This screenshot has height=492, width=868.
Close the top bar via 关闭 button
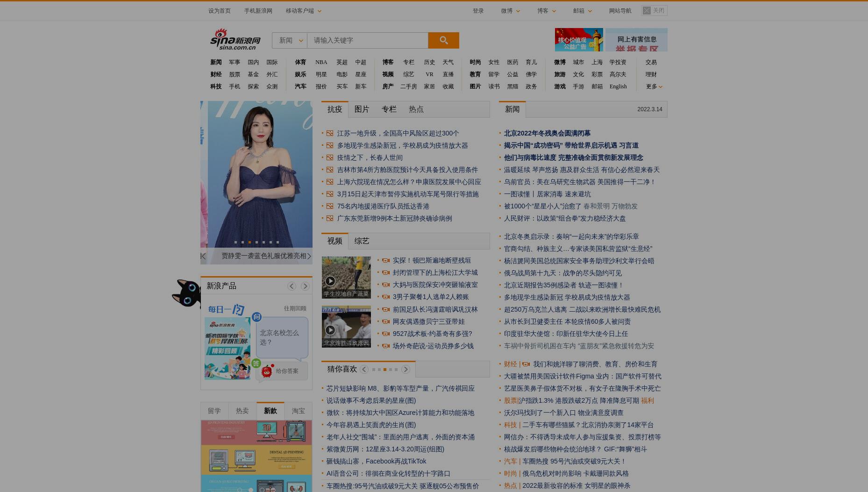tap(654, 10)
